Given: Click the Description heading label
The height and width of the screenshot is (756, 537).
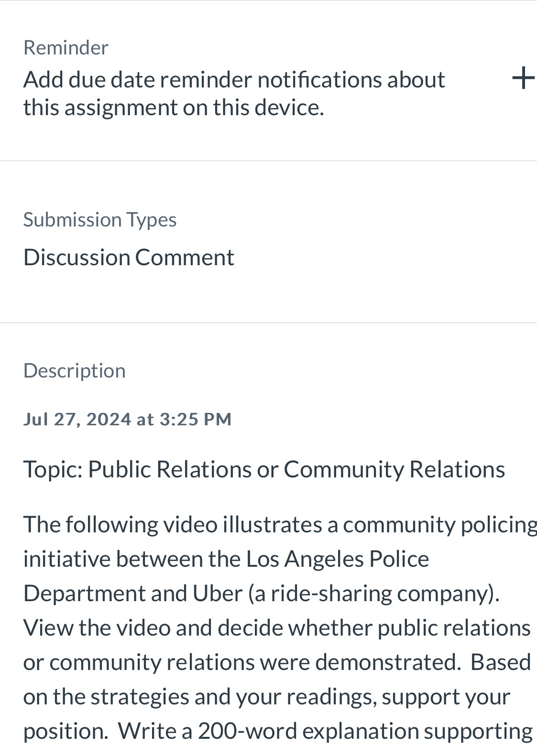Looking at the screenshot, I should tap(75, 370).
